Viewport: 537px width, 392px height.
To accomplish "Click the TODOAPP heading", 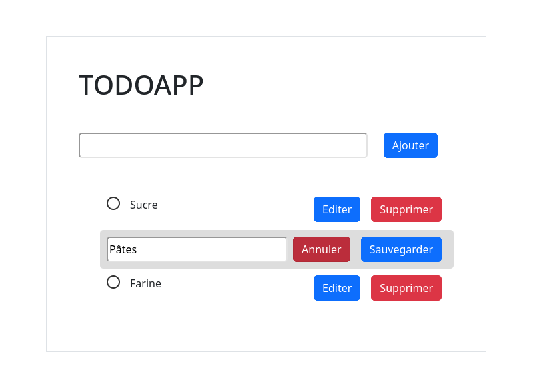I will 141,85.
